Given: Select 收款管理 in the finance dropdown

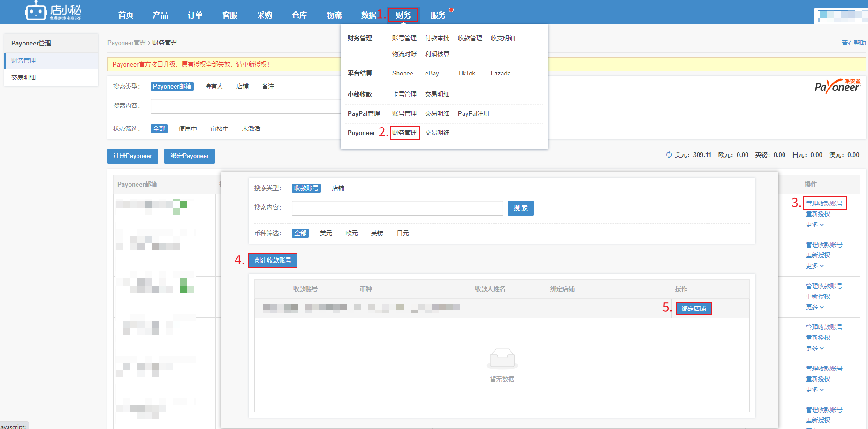Looking at the screenshot, I should [x=470, y=38].
